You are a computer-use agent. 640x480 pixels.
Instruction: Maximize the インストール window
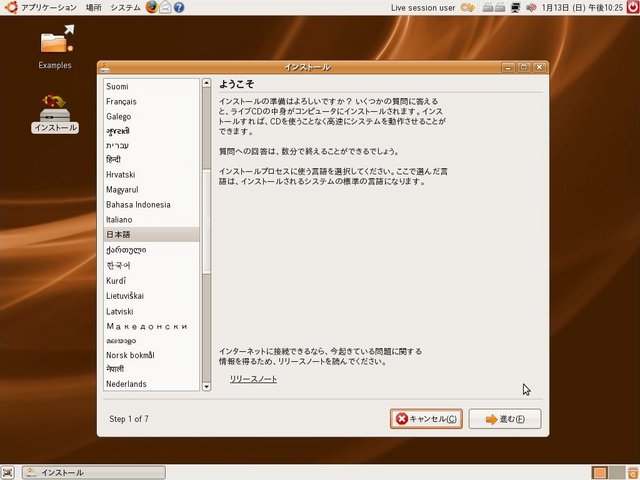coord(524,67)
